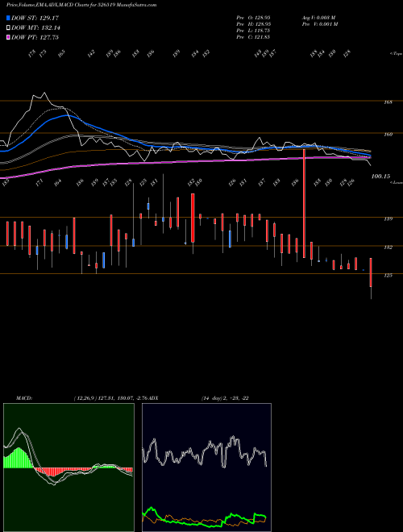The image size is (403, 532).
Task: Click the blue DOW ST legend swatch
Action: click(9, 18)
